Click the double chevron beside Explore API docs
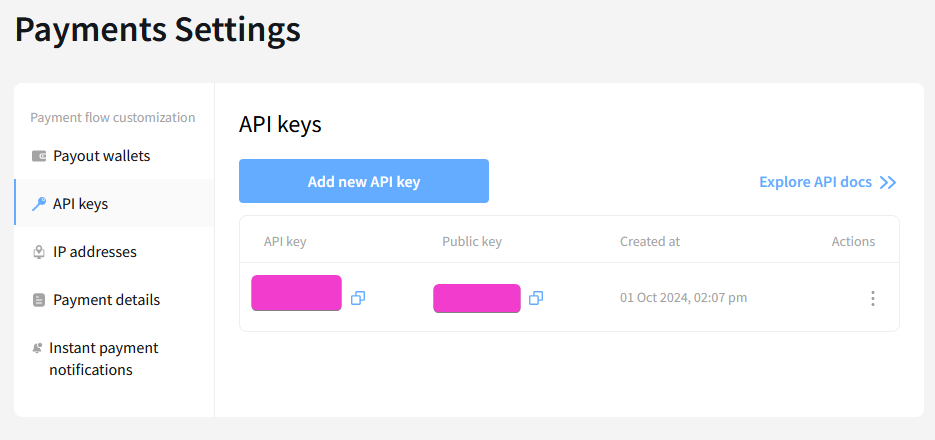The image size is (935, 440). pyautogui.click(x=888, y=182)
